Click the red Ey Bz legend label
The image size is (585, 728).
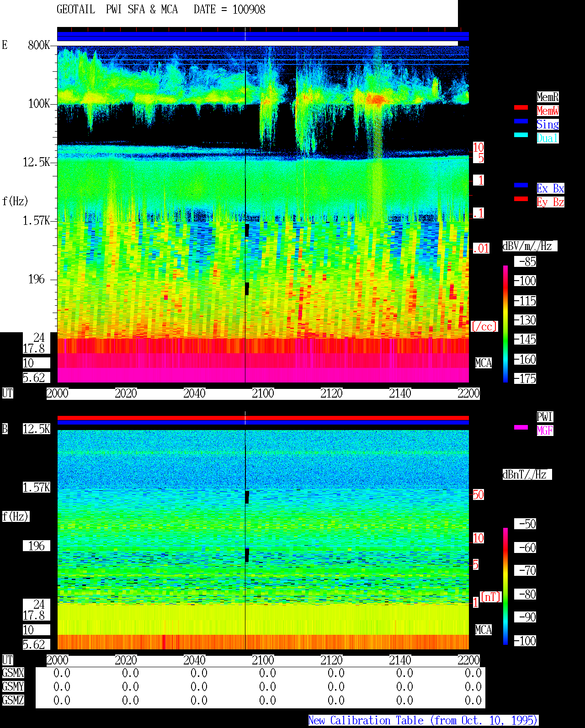click(550, 202)
